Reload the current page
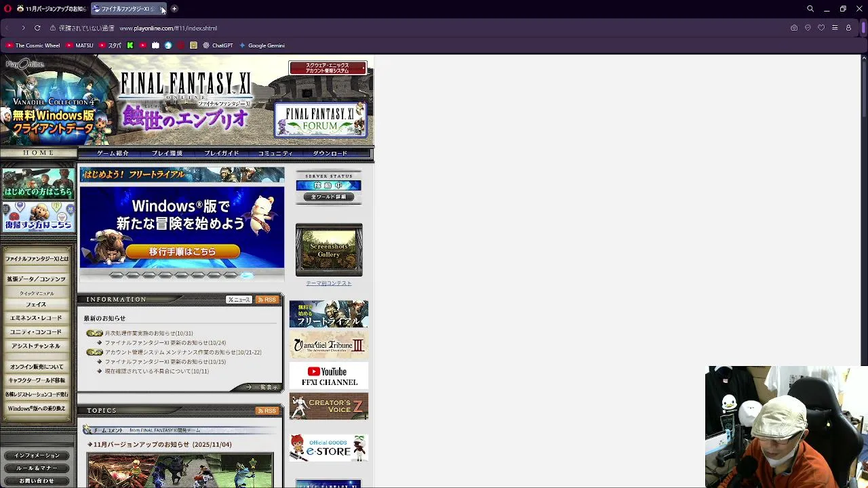 [37, 28]
